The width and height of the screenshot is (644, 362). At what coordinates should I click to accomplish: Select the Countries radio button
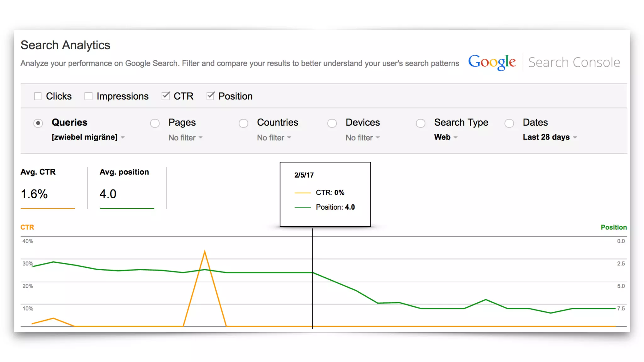pos(243,123)
